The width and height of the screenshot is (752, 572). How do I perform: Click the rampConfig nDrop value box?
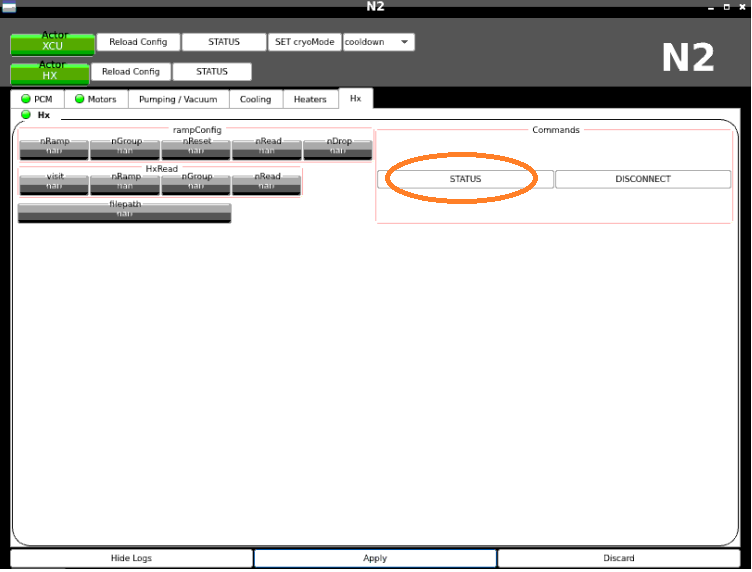(x=339, y=150)
